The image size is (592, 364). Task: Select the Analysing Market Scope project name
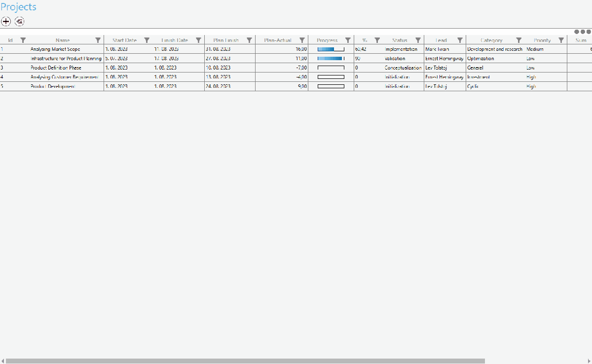click(x=55, y=49)
